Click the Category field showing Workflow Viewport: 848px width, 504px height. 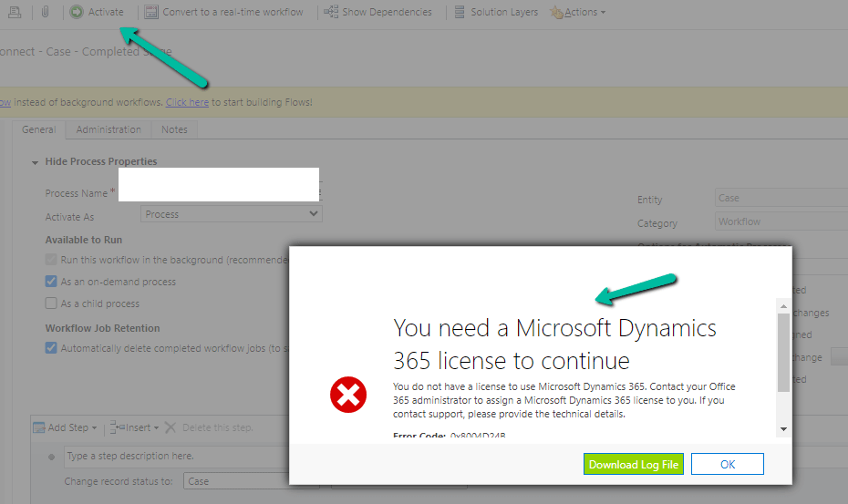click(x=781, y=221)
